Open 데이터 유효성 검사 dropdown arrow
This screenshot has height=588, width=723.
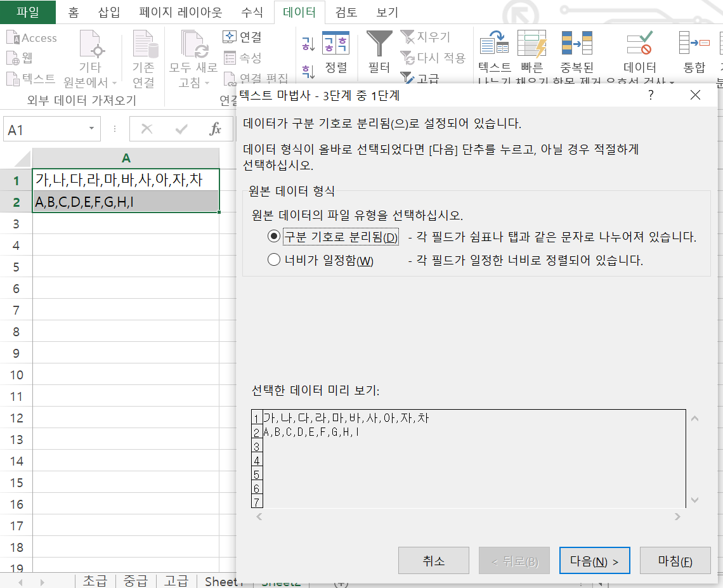pos(672,82)
